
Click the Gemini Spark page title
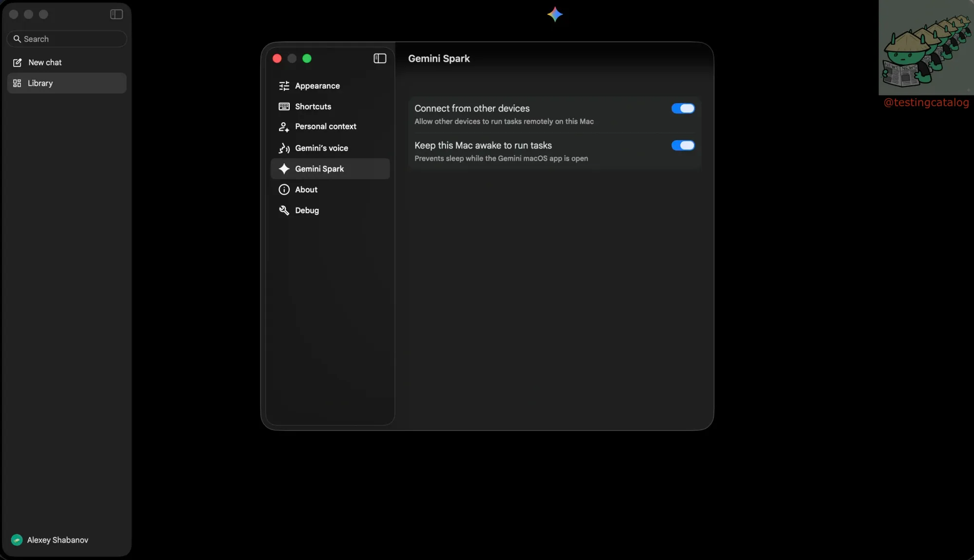[439, 58]
